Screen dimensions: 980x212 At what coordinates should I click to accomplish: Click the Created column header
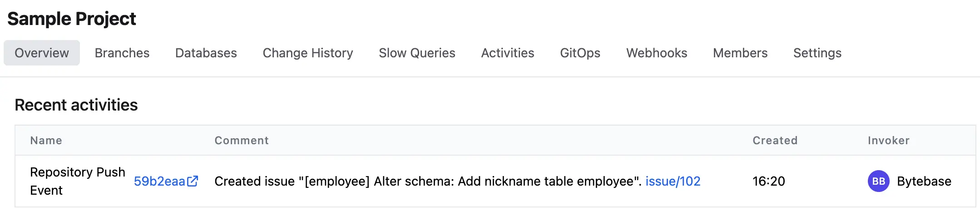point(775,141)
